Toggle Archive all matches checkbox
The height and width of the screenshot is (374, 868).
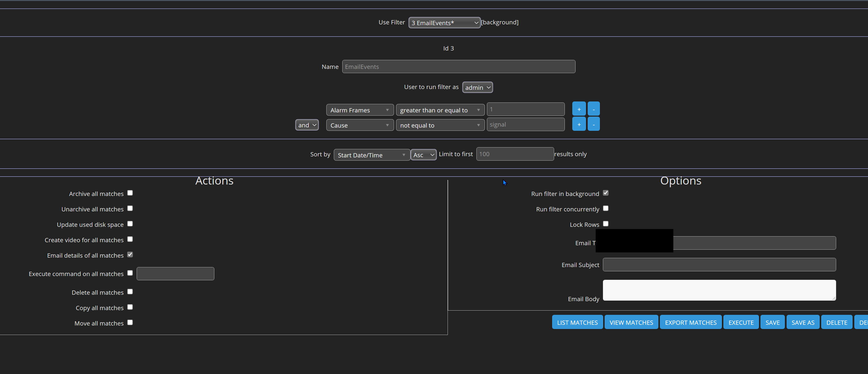click(x=130, y=193)
